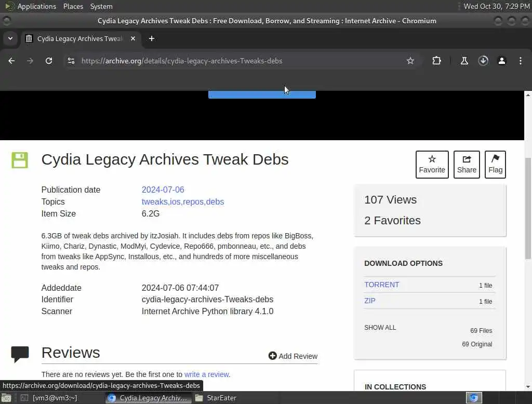Open the StarEater taskbar window
The height and width of the screenshot is (404, 532).
(x=216, y=398)
